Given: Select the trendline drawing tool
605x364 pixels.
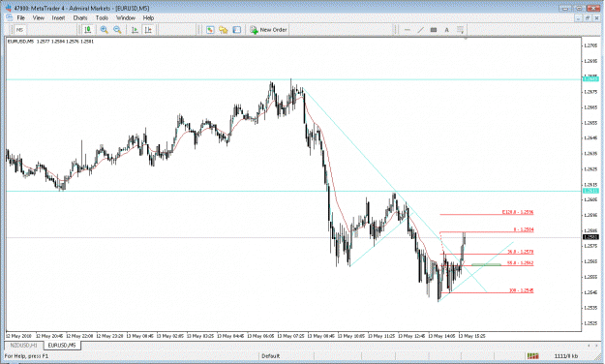Looking at the screenshot, I should coord(420,30).
